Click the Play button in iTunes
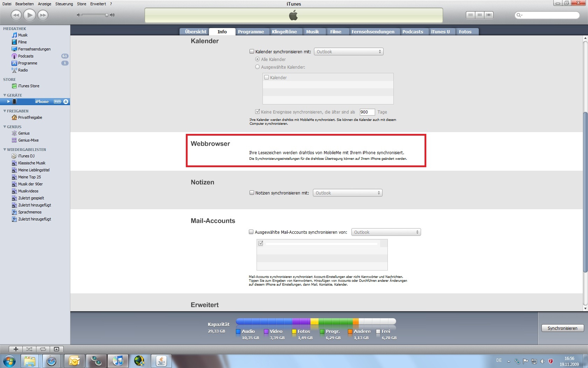Screen dimensions: 588x368 [29, 15]
